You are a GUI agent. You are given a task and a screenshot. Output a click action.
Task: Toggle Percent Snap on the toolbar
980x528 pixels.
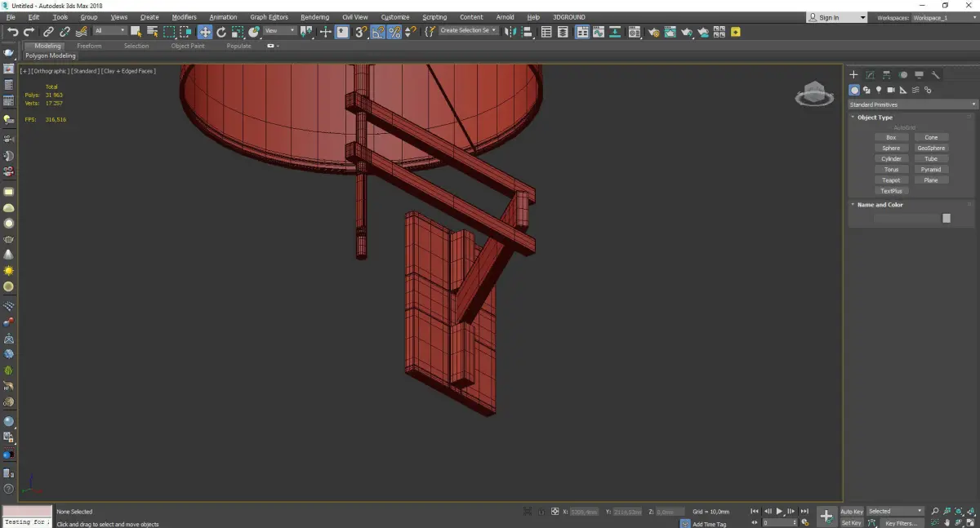[x=394, y=32]
